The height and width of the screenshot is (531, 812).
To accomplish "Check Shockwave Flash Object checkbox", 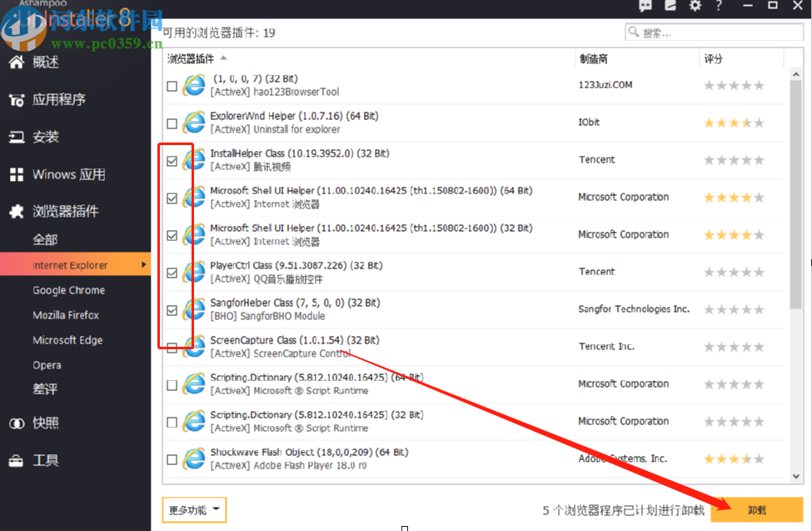I will click(172, 459).
